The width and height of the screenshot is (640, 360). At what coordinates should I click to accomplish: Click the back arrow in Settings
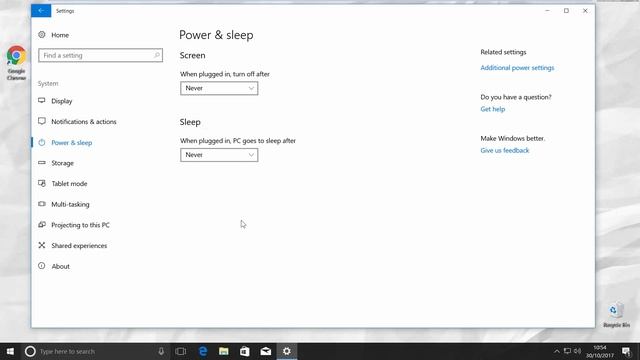click(x=41, y=11)
